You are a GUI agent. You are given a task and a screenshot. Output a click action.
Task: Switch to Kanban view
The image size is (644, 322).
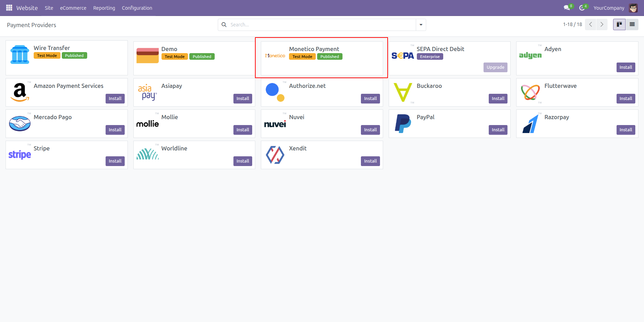[619, 24]
